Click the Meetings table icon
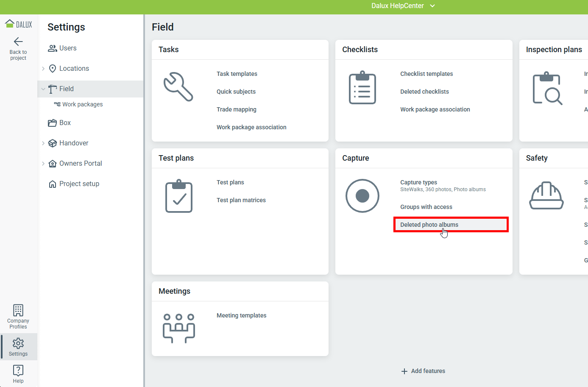The width and height of the screenshot is (588, 387). (178, 328)
